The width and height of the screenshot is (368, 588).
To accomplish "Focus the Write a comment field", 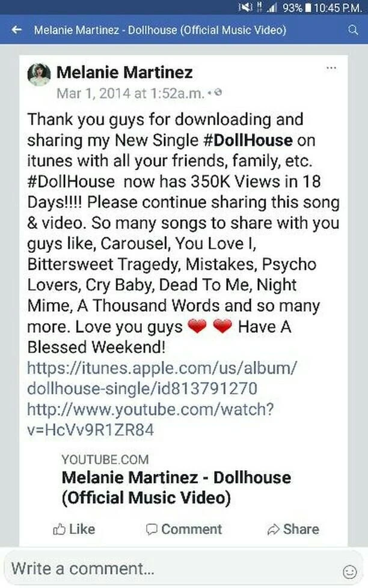I will tap(173, 569).
